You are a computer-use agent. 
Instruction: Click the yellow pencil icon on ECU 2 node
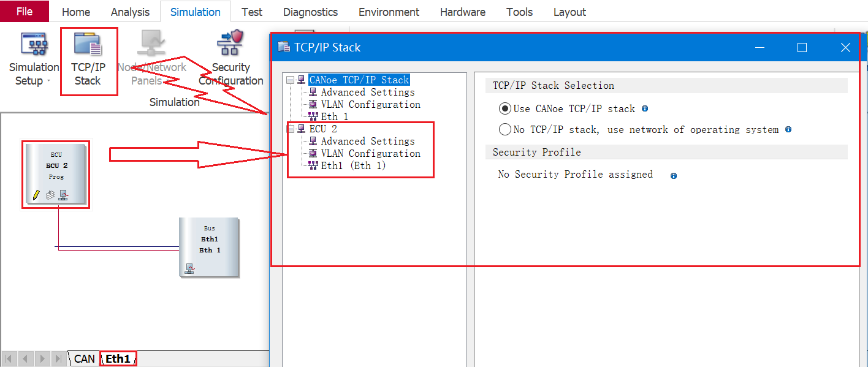(x=36, y=195)
